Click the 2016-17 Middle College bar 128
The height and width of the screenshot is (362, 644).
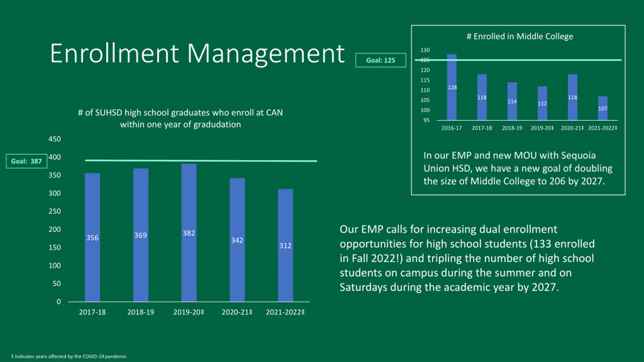(x=452, y=87)
